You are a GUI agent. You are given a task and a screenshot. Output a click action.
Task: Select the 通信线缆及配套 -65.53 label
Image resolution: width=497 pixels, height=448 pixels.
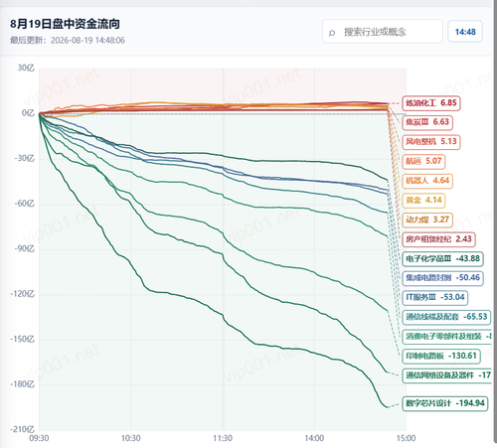point(446,317)
